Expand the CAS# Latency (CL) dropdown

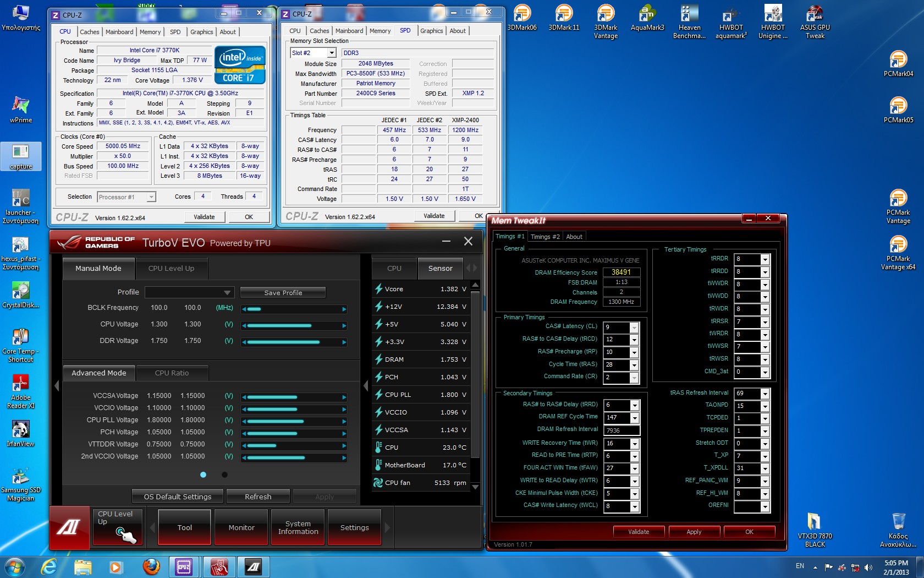tap(634, 327)
